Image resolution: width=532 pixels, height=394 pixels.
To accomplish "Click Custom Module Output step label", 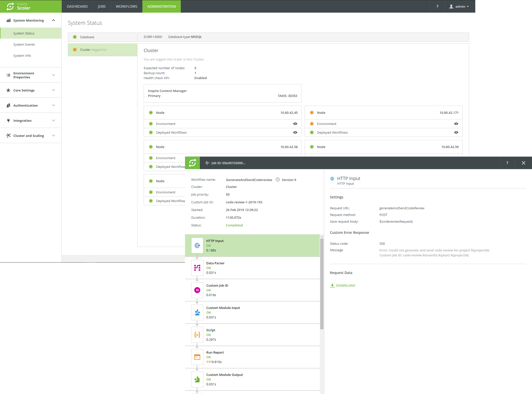I will coord(224,375).
